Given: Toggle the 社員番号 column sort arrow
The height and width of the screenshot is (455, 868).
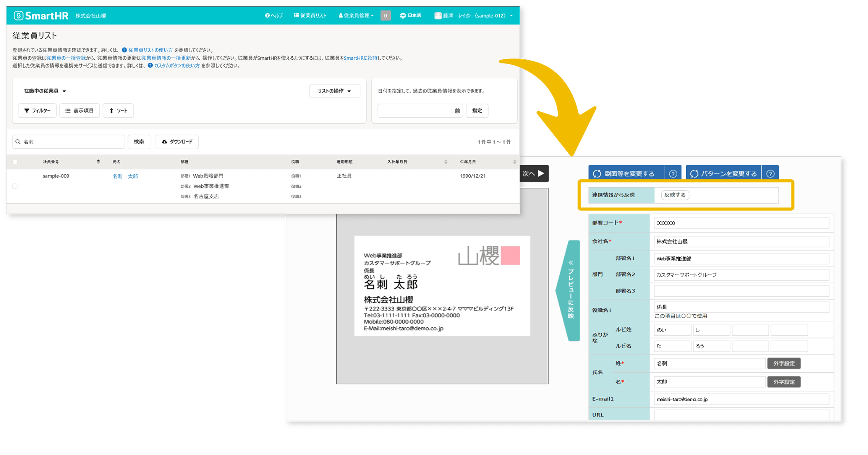Looking at the screenshot, I should click(99, 161).
